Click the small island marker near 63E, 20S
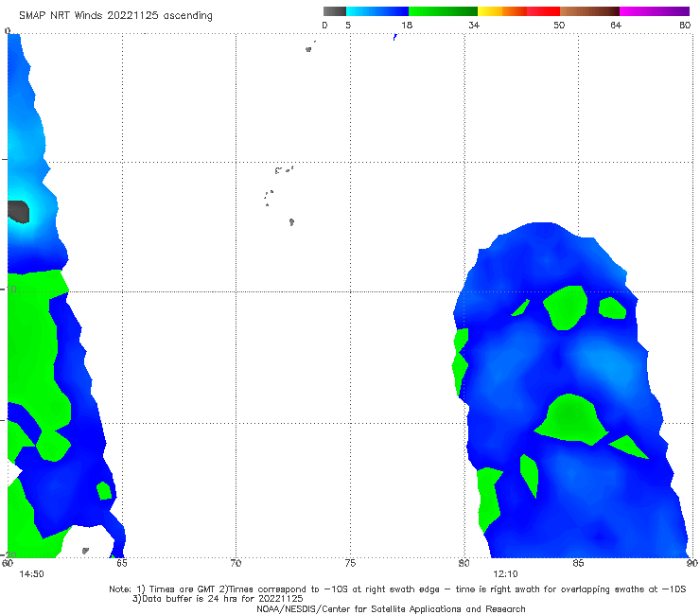This screenshot has height=615, width=700. point(85,551)
